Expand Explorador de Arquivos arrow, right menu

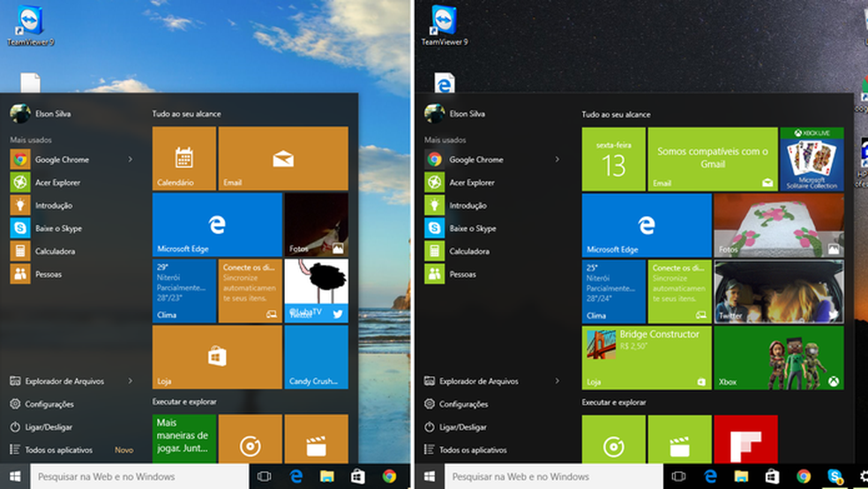pos(557,381)
